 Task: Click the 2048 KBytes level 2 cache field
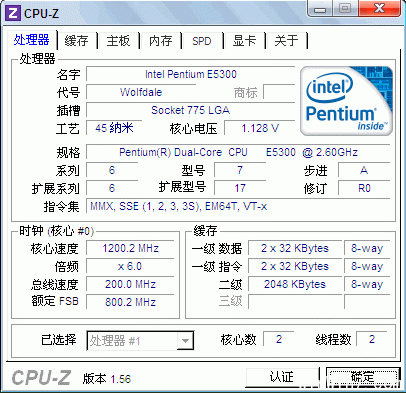coord(295,284)
